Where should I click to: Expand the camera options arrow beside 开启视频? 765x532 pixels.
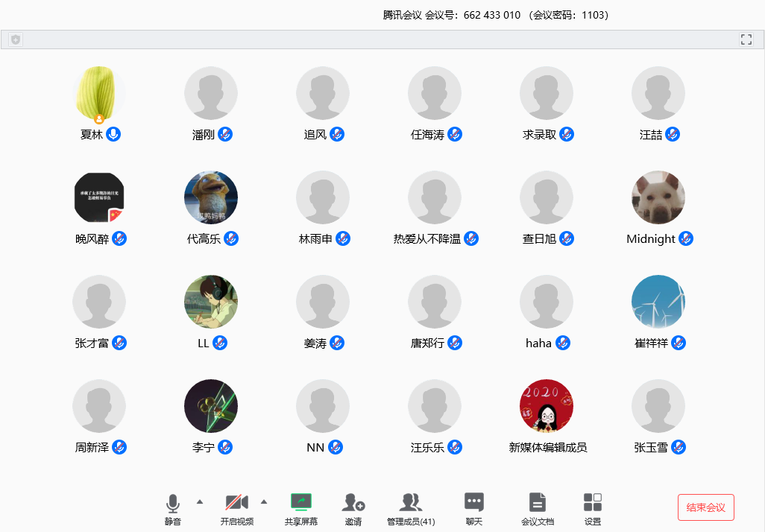[265, 502]
